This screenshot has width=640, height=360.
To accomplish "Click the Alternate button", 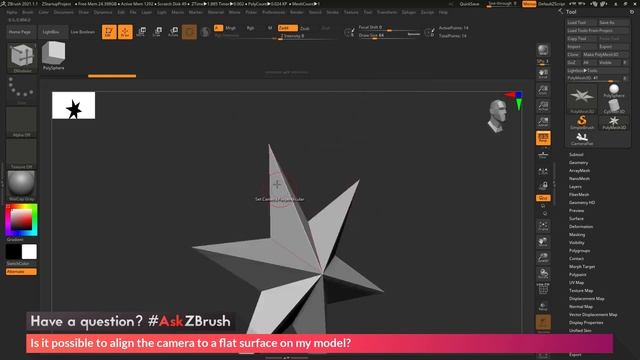I will (x=21, y=271).
